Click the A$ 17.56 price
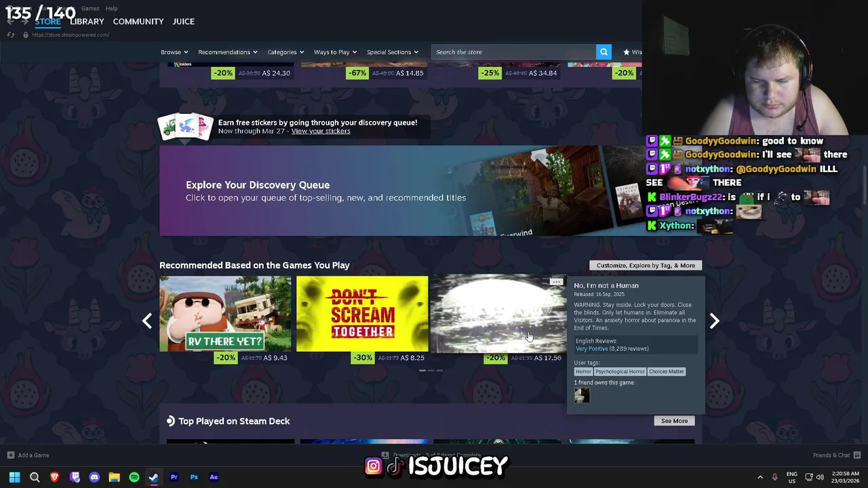Image resolution: width=868 pixels, height=488 pixels. 548,358
